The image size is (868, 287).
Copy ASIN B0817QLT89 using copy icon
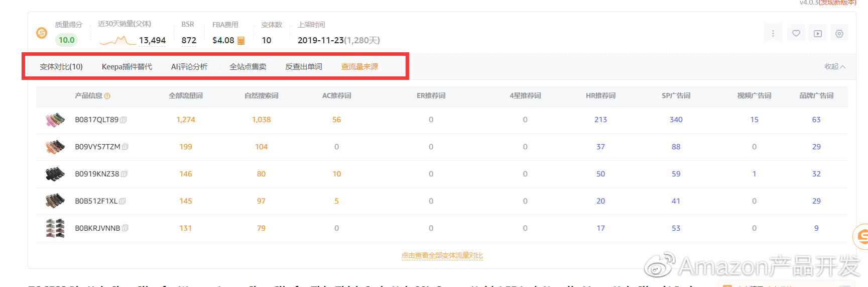click(123, 120)
